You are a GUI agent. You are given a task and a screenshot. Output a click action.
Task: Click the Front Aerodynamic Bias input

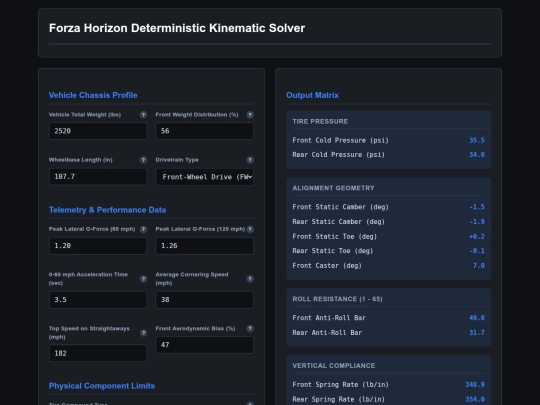click(205, 345)
